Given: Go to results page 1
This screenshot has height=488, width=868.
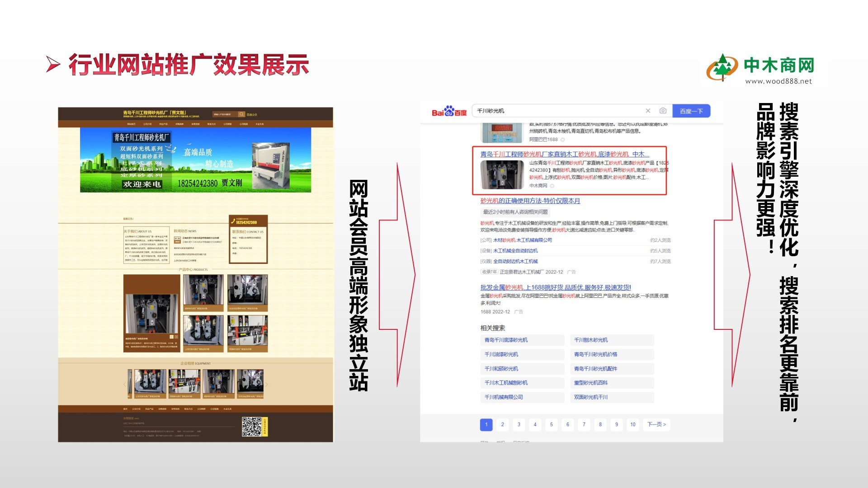Looking at the screenshot, I should (486, 424).
